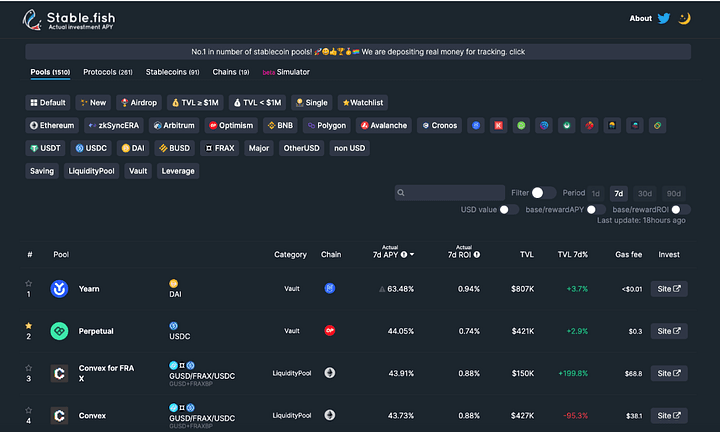Image resolution: width=720 pixels, height=432 pixels.
Task: Sort by 7d APY dropdown arrow
Action: point(412,254)
